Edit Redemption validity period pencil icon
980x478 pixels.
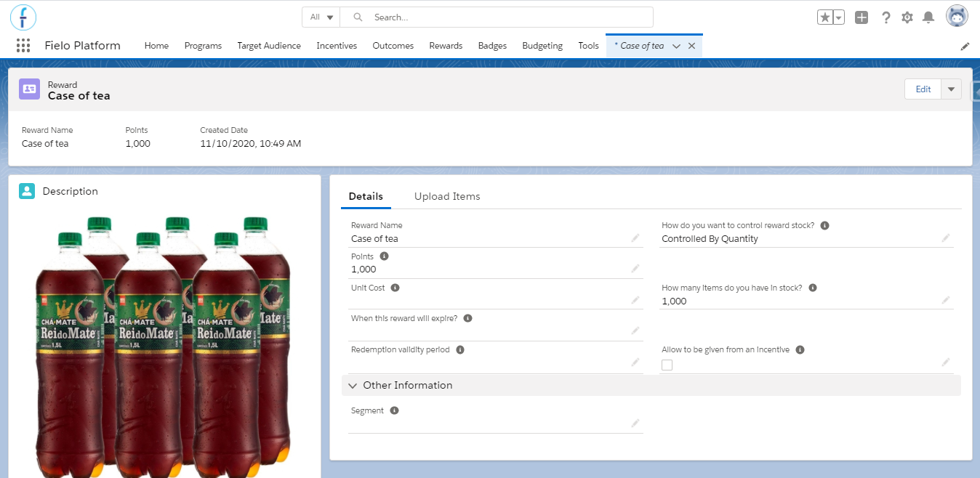(x=635, y=362)
